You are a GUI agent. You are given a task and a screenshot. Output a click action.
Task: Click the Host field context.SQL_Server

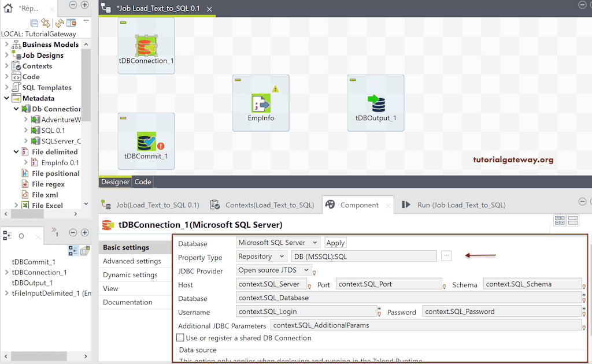271,284
